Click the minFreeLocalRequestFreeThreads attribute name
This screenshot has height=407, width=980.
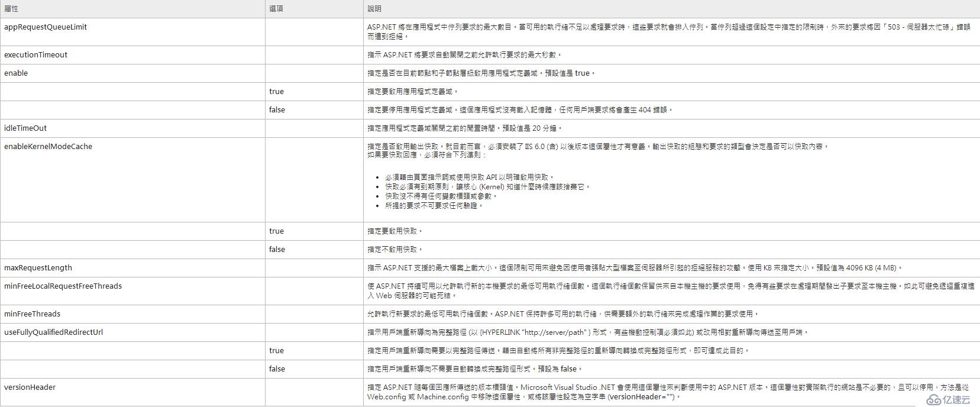63,286
